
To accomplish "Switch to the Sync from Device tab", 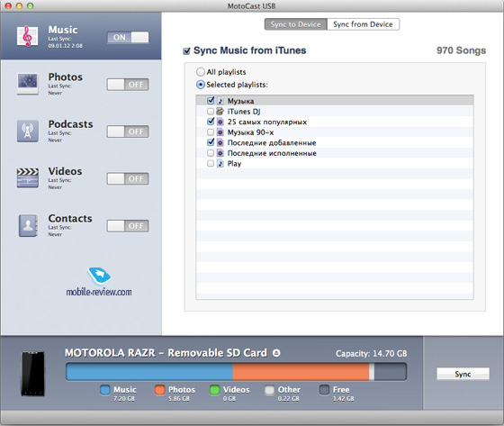I will click(363, 24).
